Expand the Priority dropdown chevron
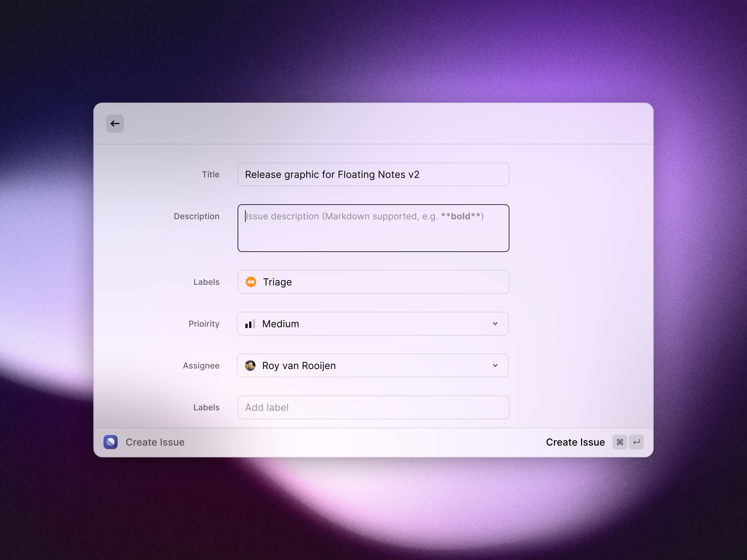747x560 pixels. (495, 324)
